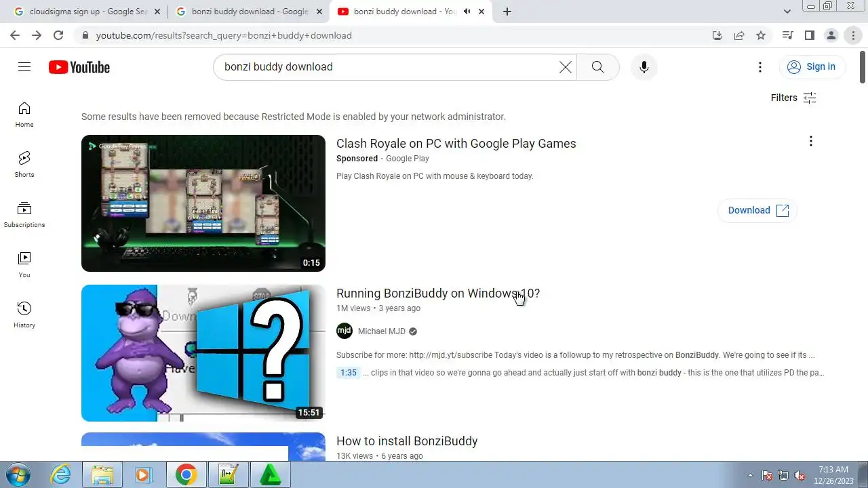This screenshot has width=868, height=488.
Task: Start voice search with microphone icon
Action: pyautogui.click(x=644, y=66)
